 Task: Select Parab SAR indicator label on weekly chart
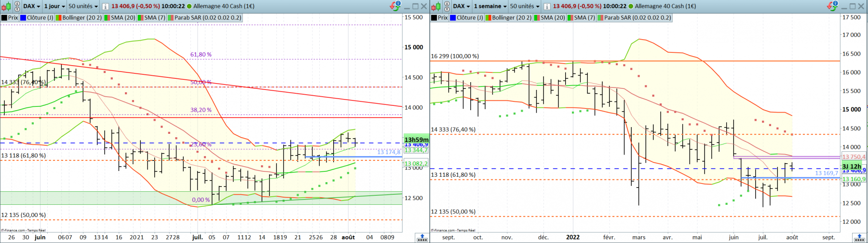coord(637,17)
